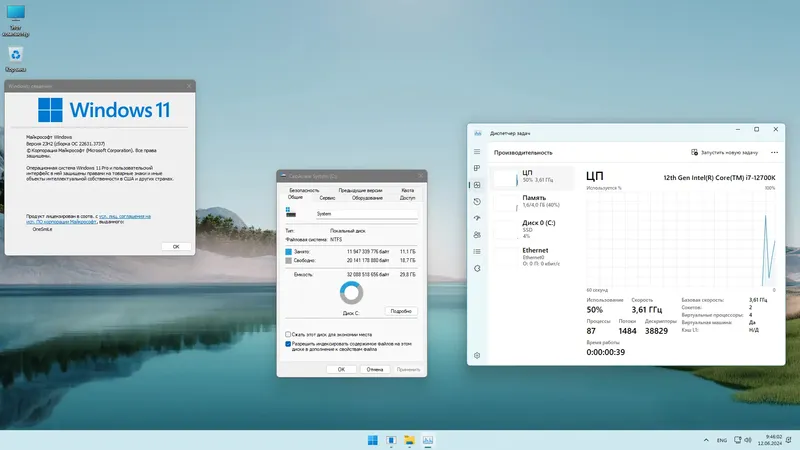Open App history icon in Task Manager sidebar
This screenshot has width=800, height=450.
click(477, 202)
